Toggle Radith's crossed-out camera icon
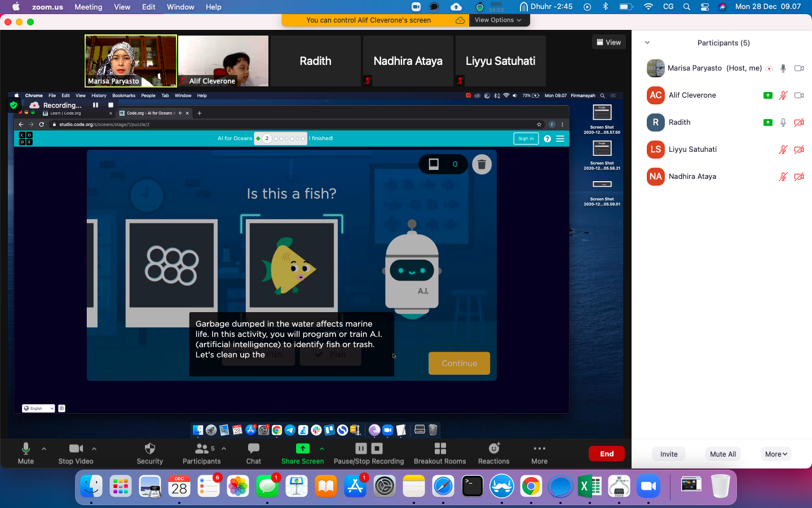812x508 pixels. [x=799, y=122]
